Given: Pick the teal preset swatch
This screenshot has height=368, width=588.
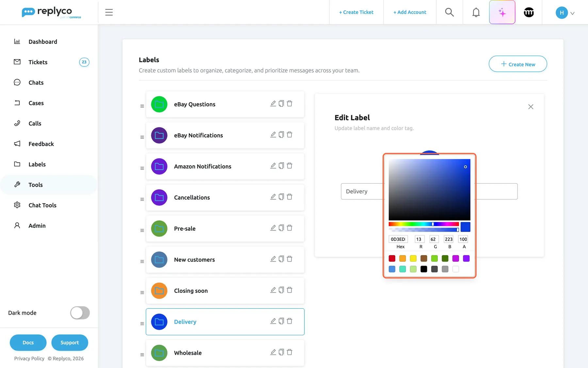Looking at the screenshot, I should (x=402, y=269).
